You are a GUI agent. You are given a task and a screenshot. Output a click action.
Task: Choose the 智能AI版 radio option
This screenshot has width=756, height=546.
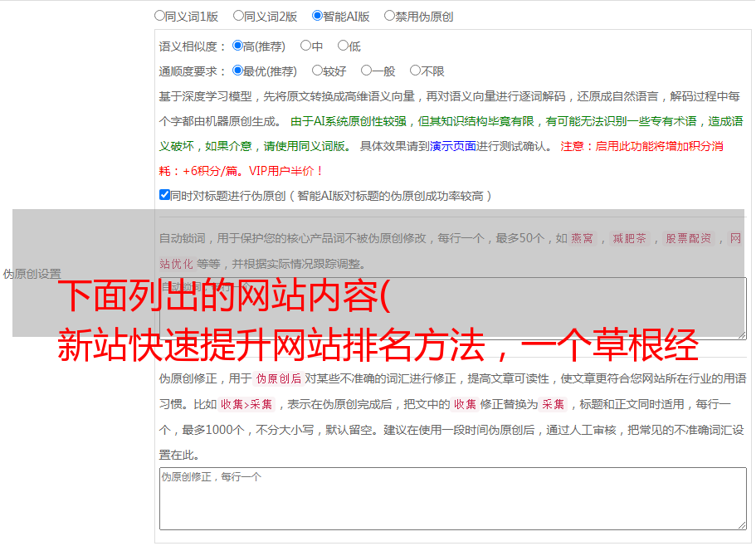(x=317, y=16)
